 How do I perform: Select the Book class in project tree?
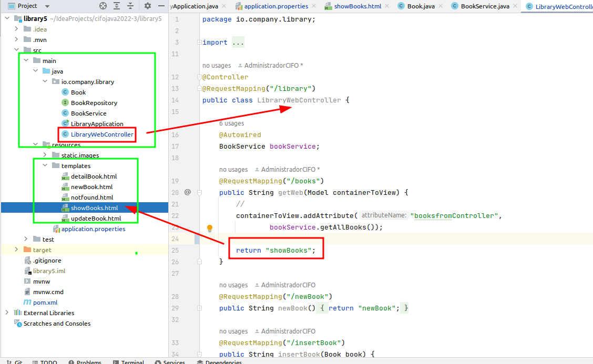78,92
